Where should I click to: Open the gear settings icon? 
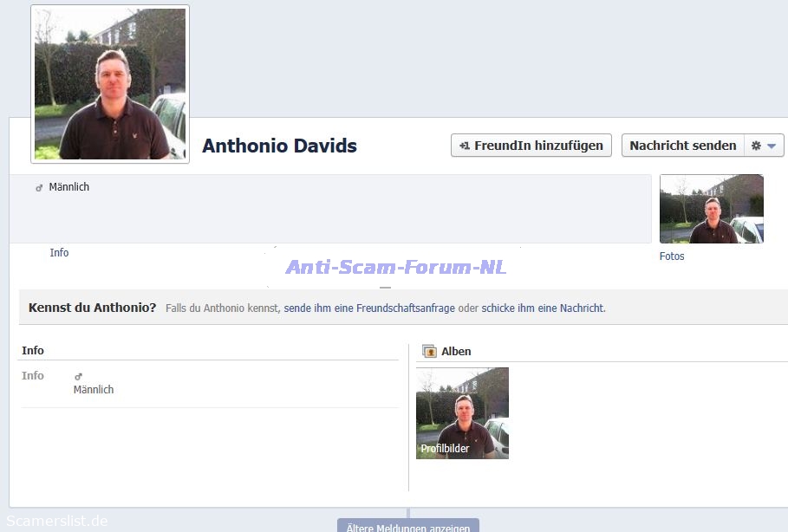coord(756,146)
